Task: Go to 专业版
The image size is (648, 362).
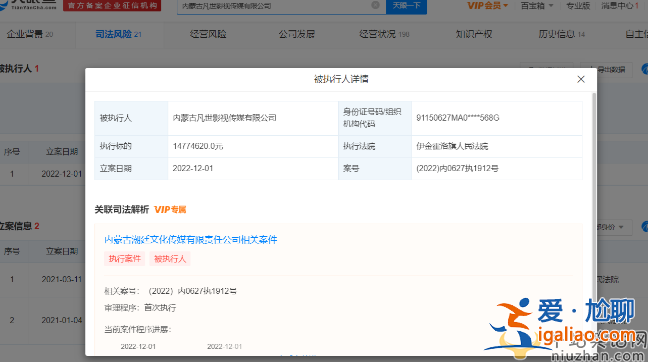Action: [x=578, y=6]
